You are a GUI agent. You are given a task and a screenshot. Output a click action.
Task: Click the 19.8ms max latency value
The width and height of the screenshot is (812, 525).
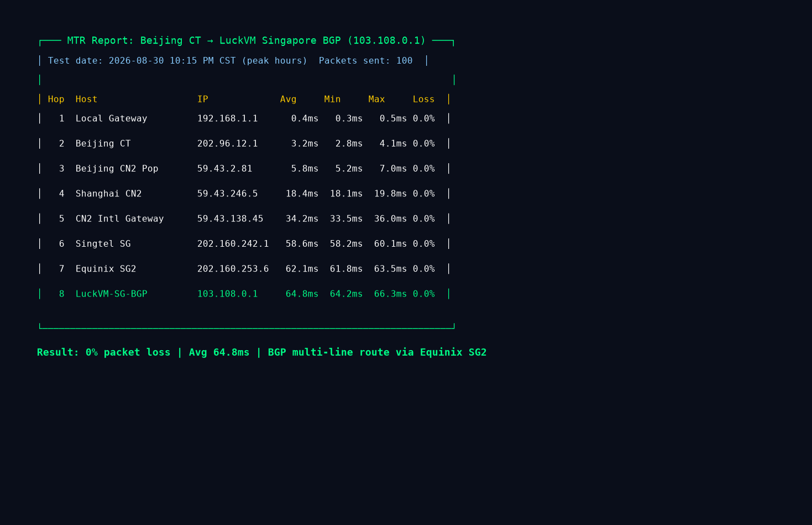coord(391,194)
